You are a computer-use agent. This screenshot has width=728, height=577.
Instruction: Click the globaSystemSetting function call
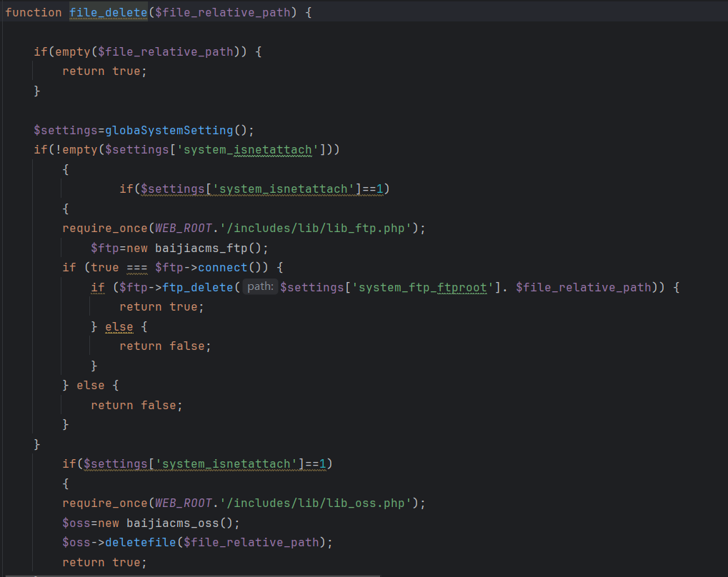click(169, 130)
